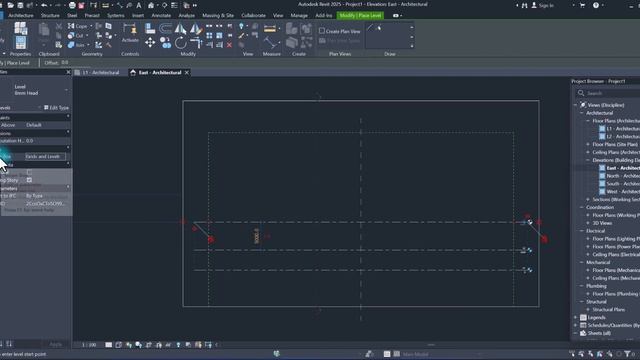Open the Massing & Site ribbon tab
The height and width of the screenshot is (360, 640).
tap(218, 16)
